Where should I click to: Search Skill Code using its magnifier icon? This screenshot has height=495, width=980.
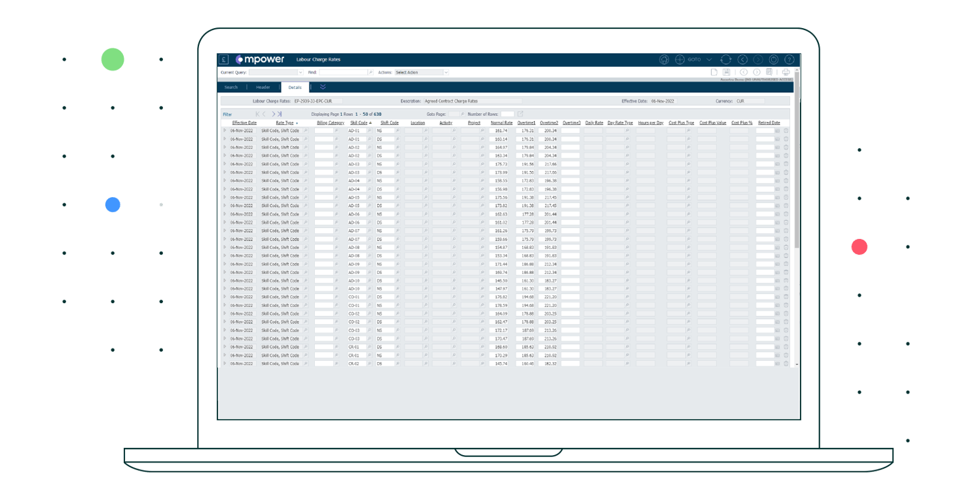tap(369, 130)
